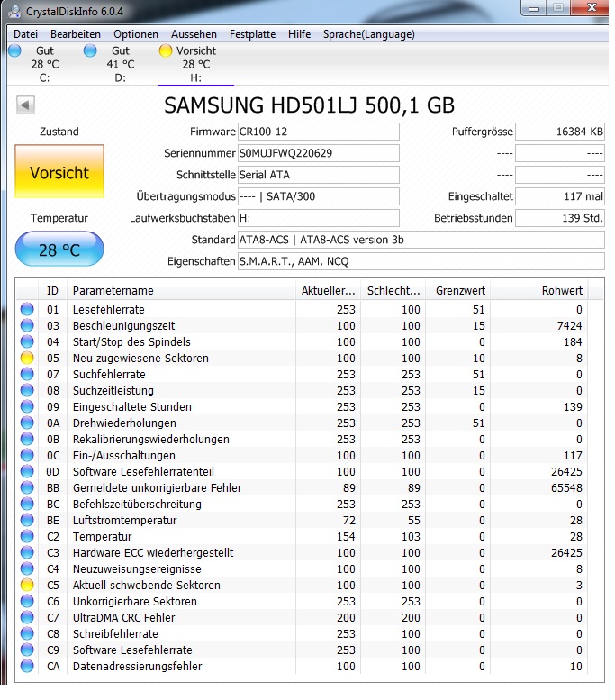This screenshot has width=615, height=700.
Task: Click the ID column header
Action: [52, 291]
